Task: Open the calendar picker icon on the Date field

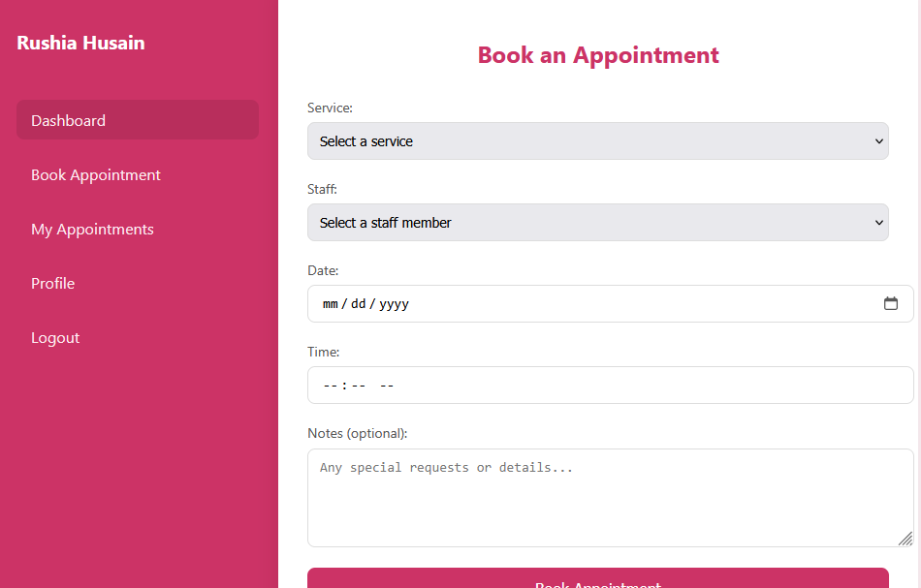Action: pyautogui.click(x=891, y=303)
